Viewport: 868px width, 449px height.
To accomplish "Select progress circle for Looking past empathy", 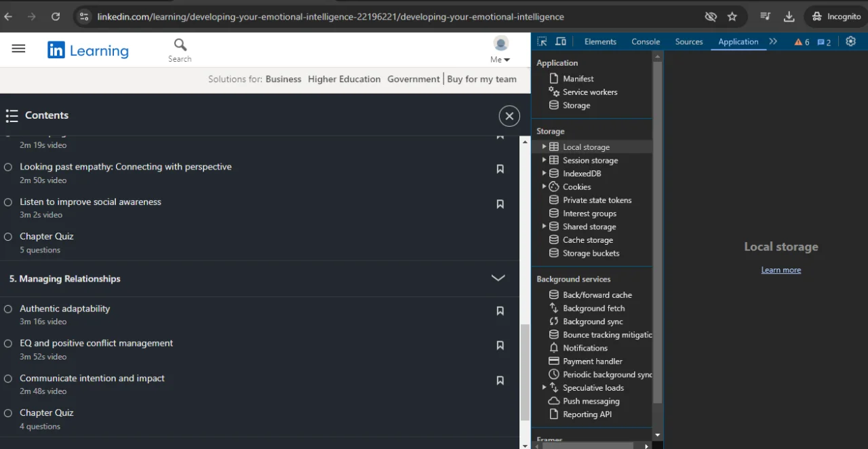I will click(8, 167).
